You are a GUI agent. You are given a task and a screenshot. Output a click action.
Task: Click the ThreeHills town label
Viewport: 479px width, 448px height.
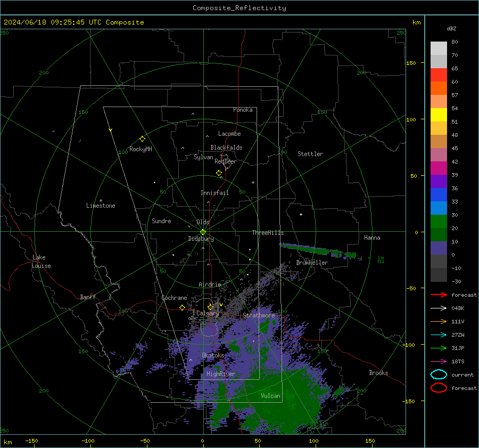pos(268,233)
